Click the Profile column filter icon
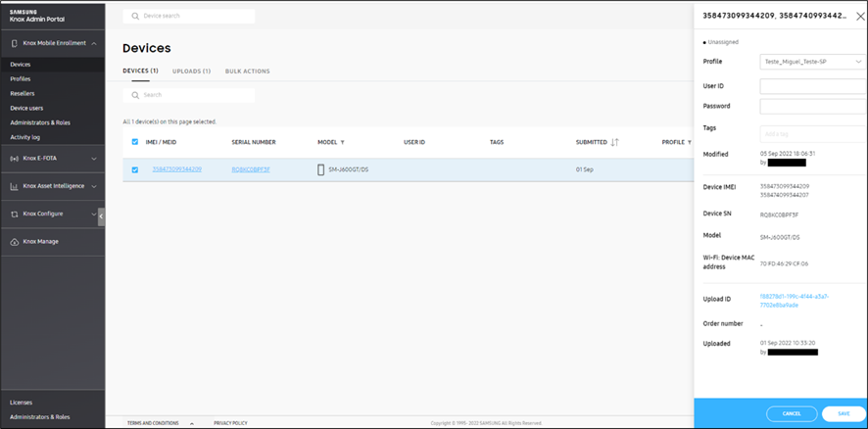 click(689, 142)
